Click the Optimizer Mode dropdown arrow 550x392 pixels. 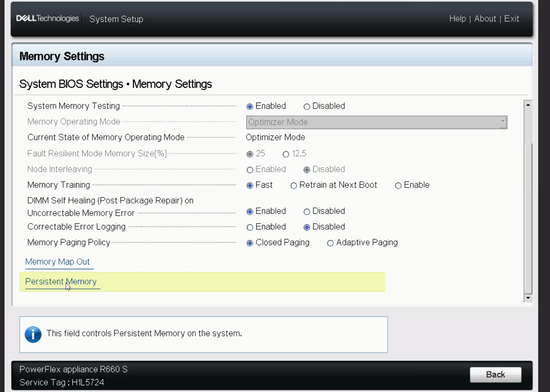point(503,122)
